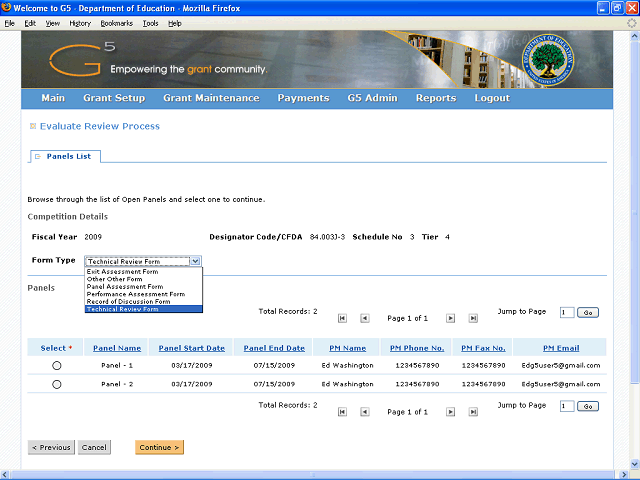Choose Exit Assessment Form option
Image resolution: width=640 pixels, height=480 pixels.
143,271
